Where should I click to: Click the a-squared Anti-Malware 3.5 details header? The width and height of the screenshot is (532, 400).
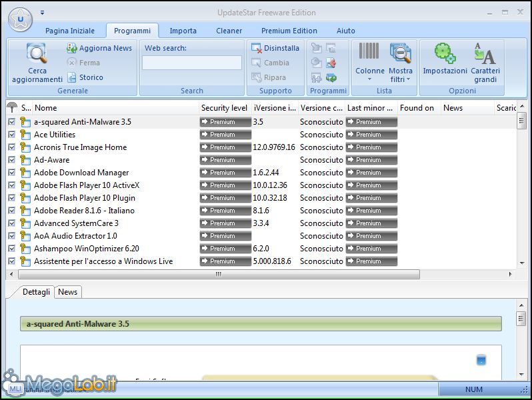[261, 323]
